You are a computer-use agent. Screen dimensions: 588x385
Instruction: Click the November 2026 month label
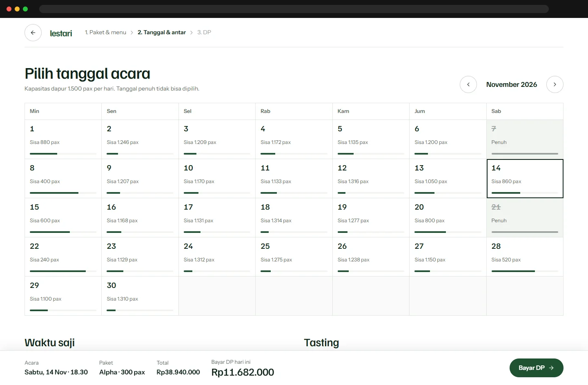click(512, 84)
